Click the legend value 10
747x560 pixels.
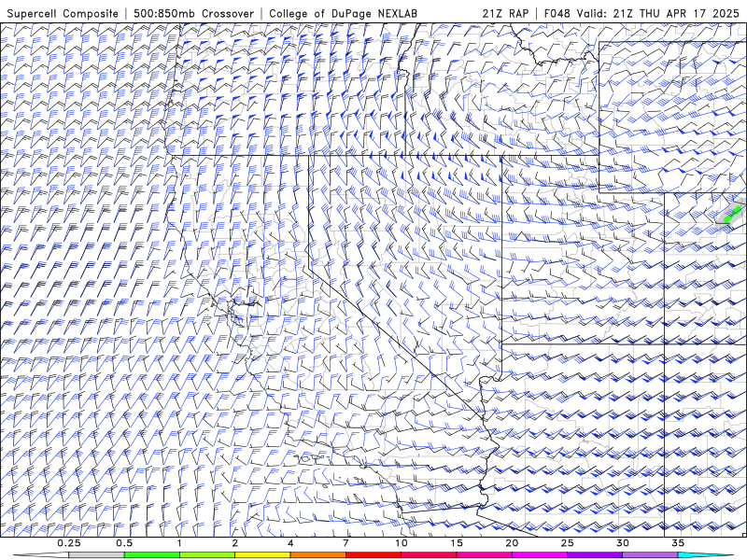[402, 543]
